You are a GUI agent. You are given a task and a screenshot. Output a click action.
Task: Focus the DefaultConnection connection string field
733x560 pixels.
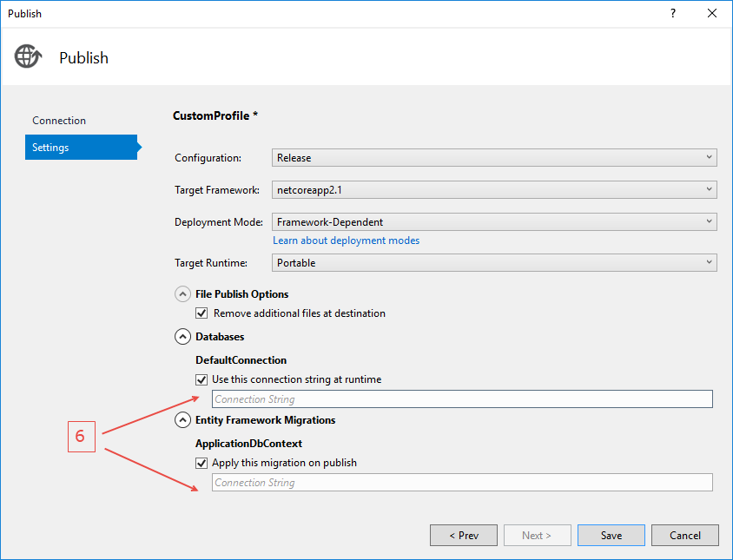click(x=461, y=399)
